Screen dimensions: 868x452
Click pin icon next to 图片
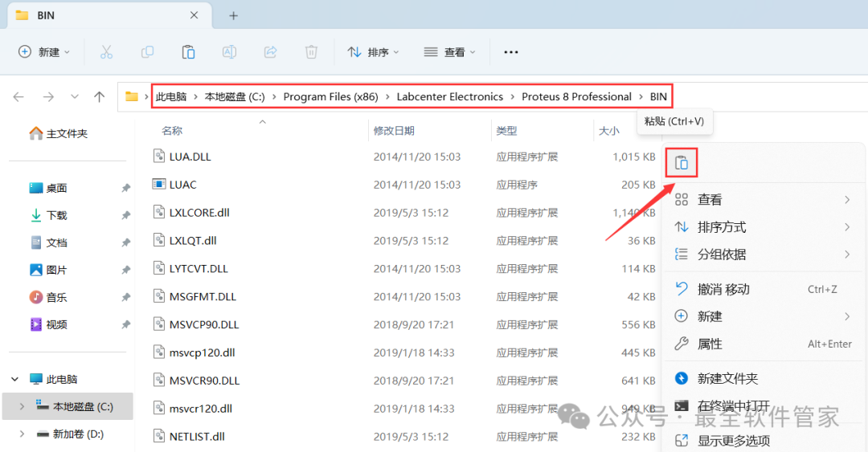click(125, 270)
